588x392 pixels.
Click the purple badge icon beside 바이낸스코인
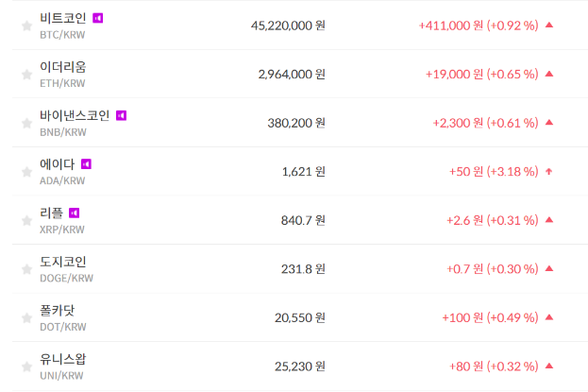click(121, 115)
